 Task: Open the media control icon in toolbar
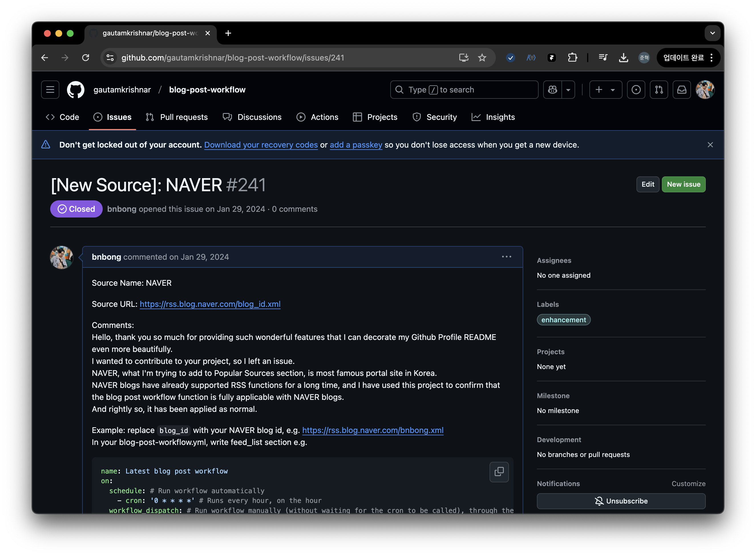tap(603, 58)
